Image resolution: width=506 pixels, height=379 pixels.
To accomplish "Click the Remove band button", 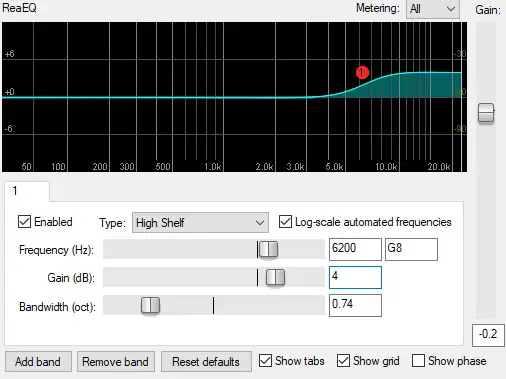I will [x=115, y=362].
